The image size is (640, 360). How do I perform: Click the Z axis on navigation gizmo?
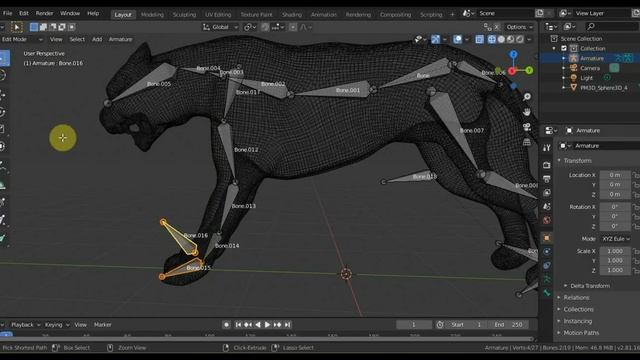[x=513, y=54]
